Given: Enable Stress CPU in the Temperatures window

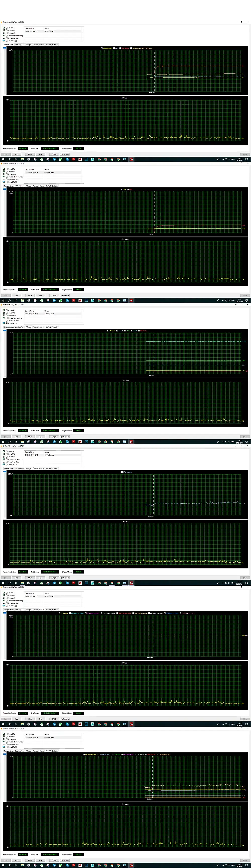Looking at the screenshot, I should (7, 28).
